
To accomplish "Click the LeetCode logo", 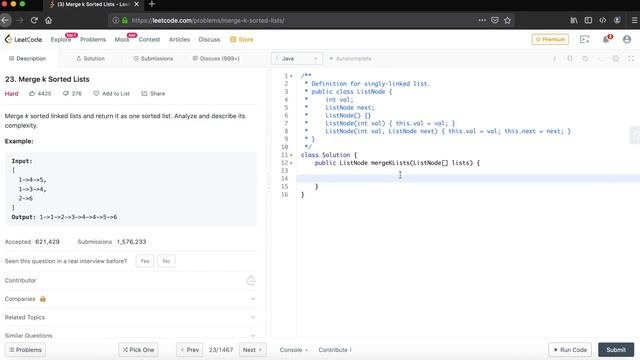I will (x=23, y=39).
